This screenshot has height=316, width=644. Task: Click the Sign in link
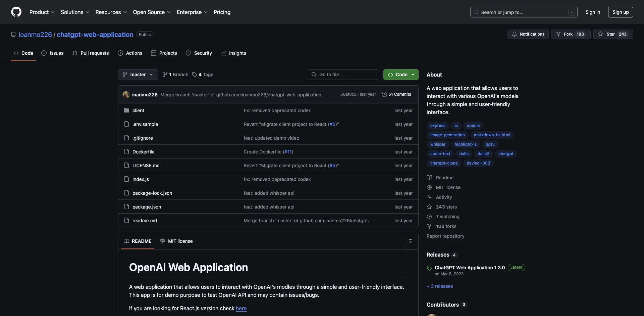point(593,12)
